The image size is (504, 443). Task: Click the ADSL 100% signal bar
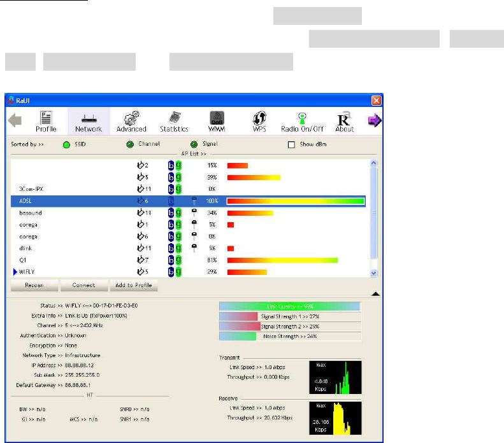tap(296, 201)
